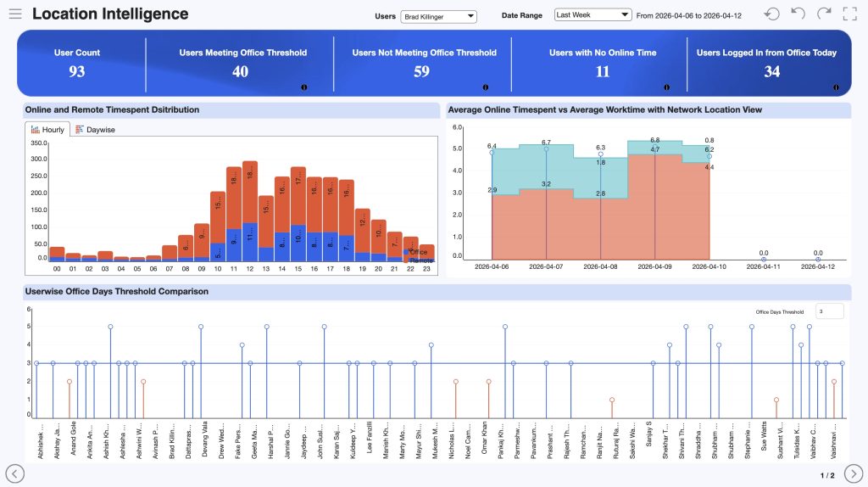Viewport: 868px width, 487px height.
Task: Select the Hourly tab
Action: point(47,130)
